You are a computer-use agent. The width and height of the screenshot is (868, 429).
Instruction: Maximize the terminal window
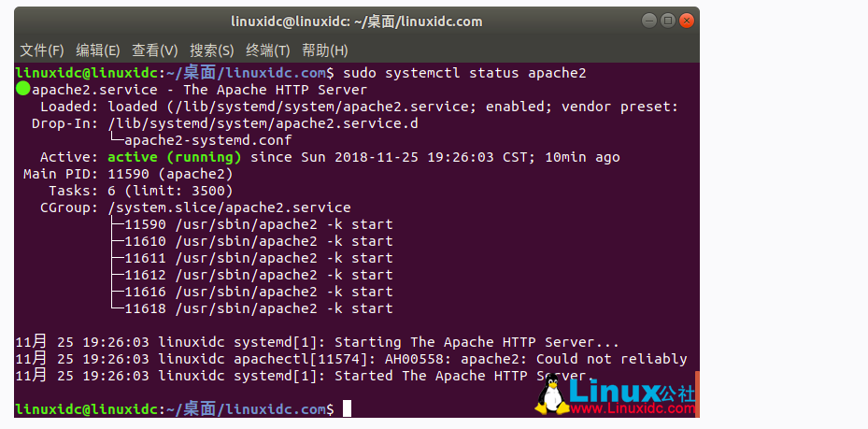[x=667, y=20]
